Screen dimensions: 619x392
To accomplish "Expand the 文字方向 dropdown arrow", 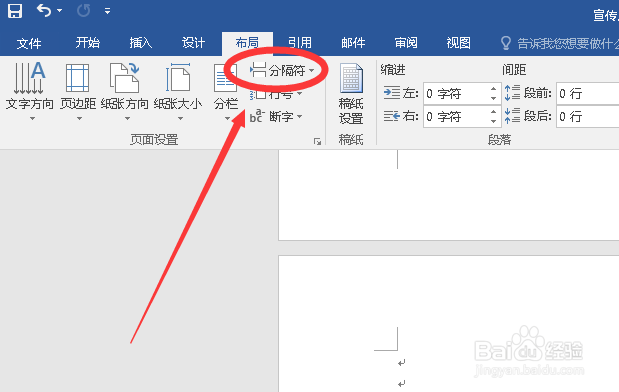I will (x=32, y=118).
